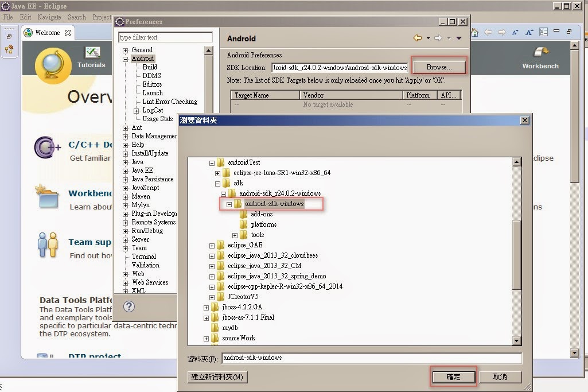Expand the Java preferences node
Viewport: 588px width, 392px height.
(x=125, y=162)
